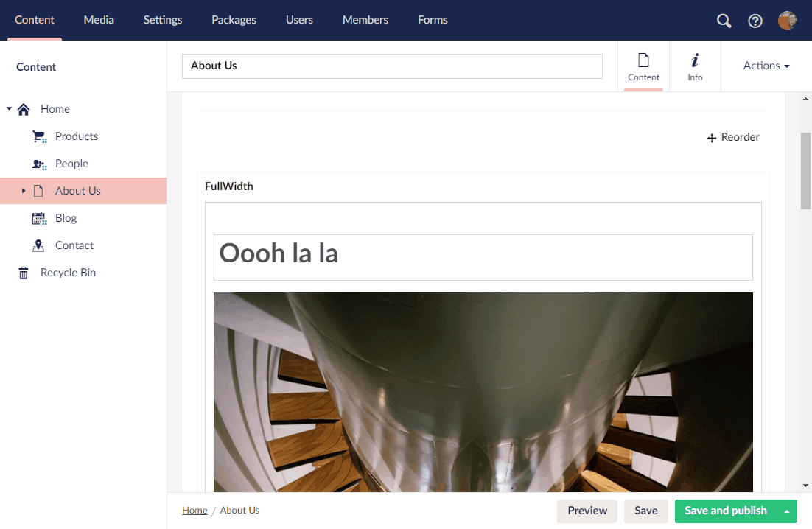Select the About Us tree item label
The height and width of the screenshot is (529, 812).
(77, 191)
